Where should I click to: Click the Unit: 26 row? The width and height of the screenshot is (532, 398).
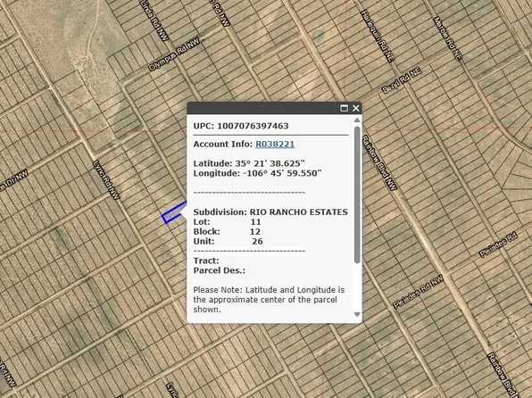click(x=228, y=241)
